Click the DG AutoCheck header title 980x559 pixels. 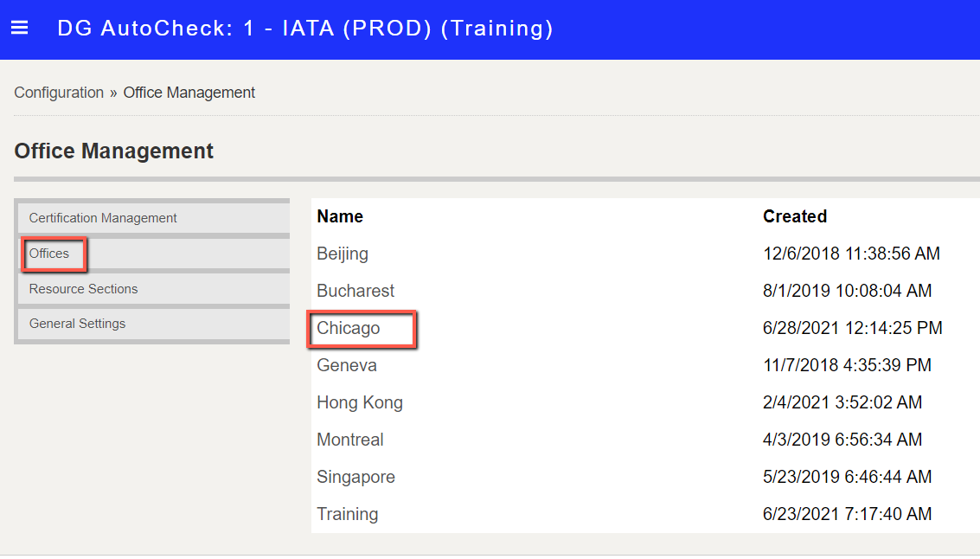304,29
